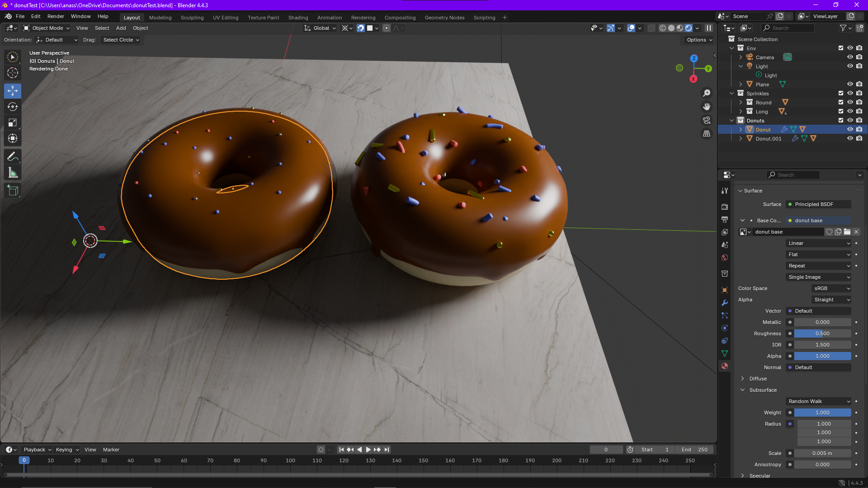Switch to the Geometry Nodes workspace tab
This screenshot has height=488, width=868.
[444, 18]
